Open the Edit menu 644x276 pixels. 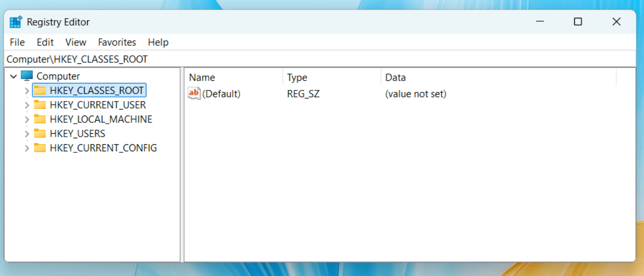[x=45, y=42]
